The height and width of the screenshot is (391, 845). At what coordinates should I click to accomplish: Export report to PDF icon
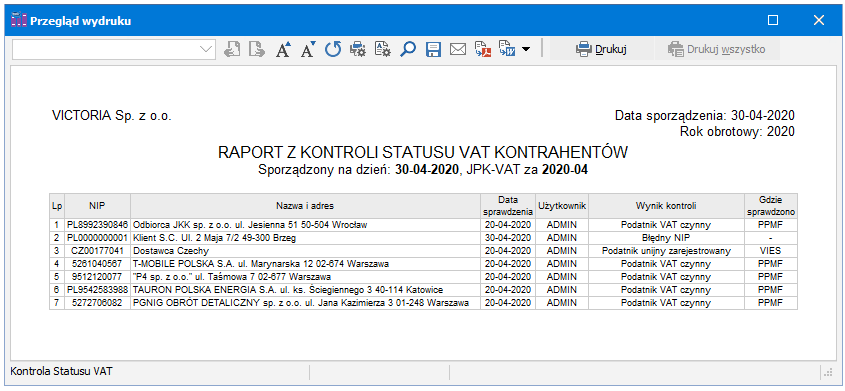482,50
